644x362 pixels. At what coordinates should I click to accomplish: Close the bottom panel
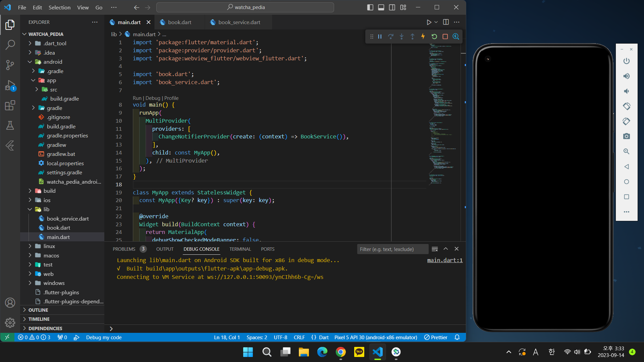pos(457,249)
